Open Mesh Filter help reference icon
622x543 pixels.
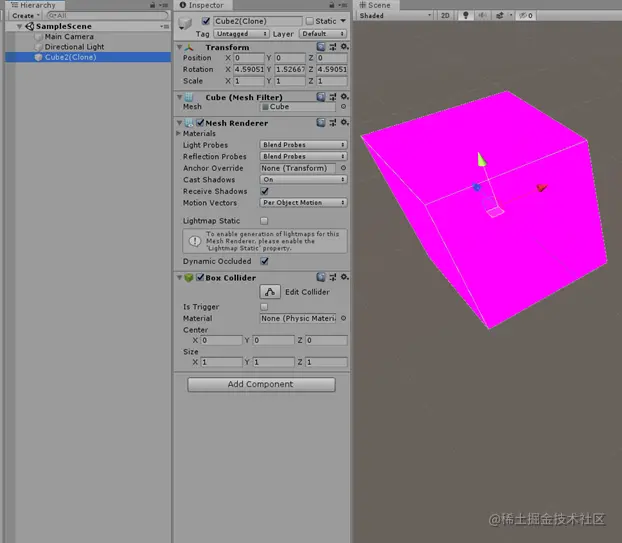pos(321,97)
